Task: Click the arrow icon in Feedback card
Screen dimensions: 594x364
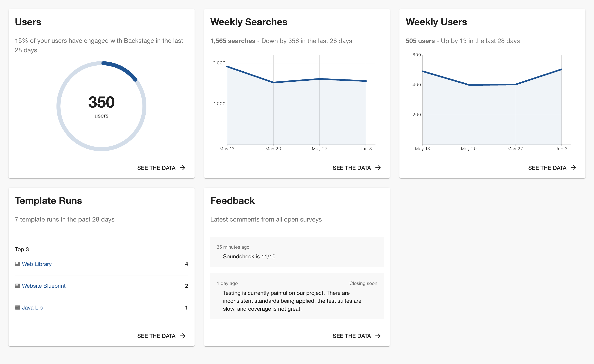Action: [x=378, y=336]
